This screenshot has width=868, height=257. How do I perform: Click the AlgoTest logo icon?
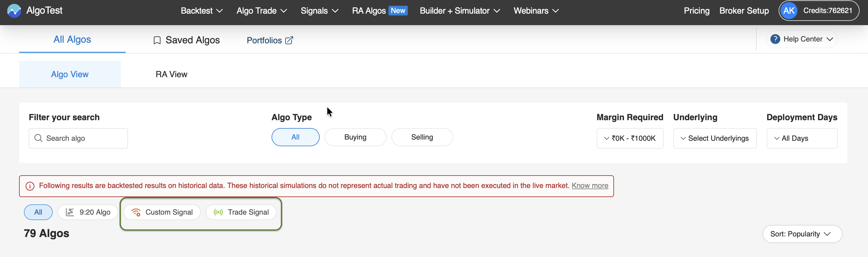[x=14, y=11]
